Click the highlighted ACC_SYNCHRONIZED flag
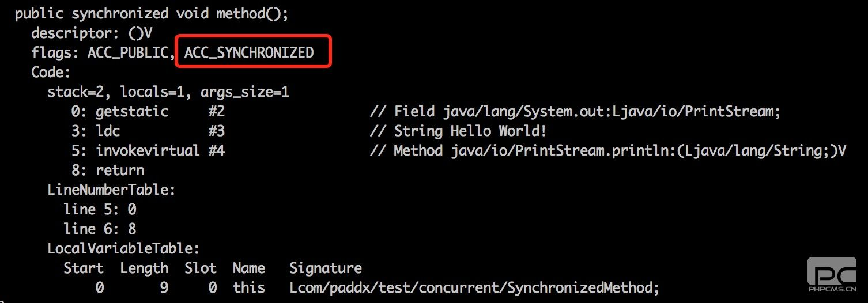The image size is (868, 303). [x=250, y=53]
